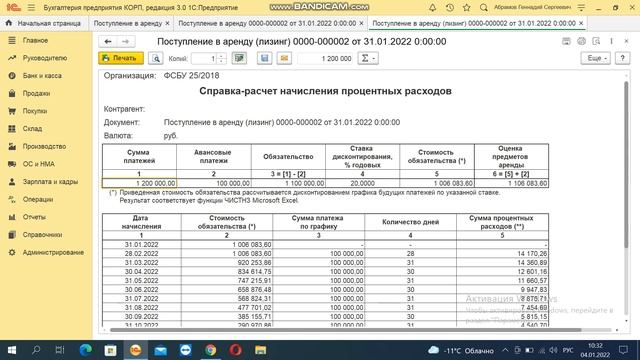
Task: Send the report by email envelope icon
Action: (x=284, y=58)
